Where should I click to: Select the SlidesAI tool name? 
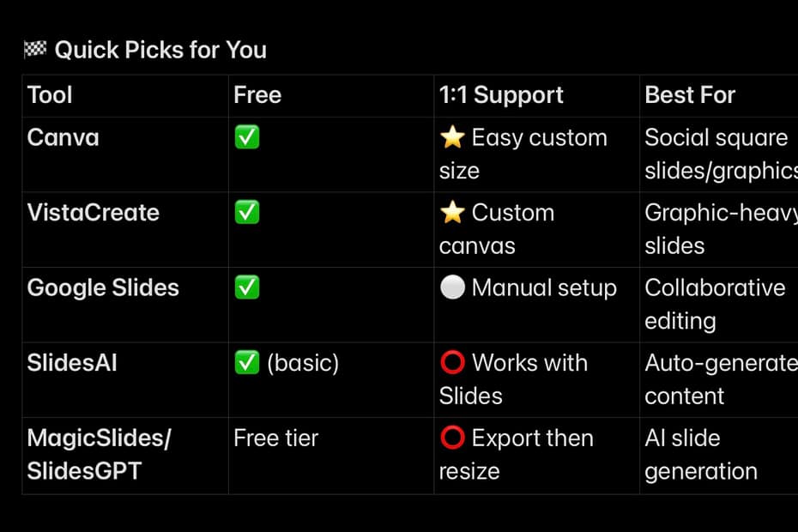point(72,362)
